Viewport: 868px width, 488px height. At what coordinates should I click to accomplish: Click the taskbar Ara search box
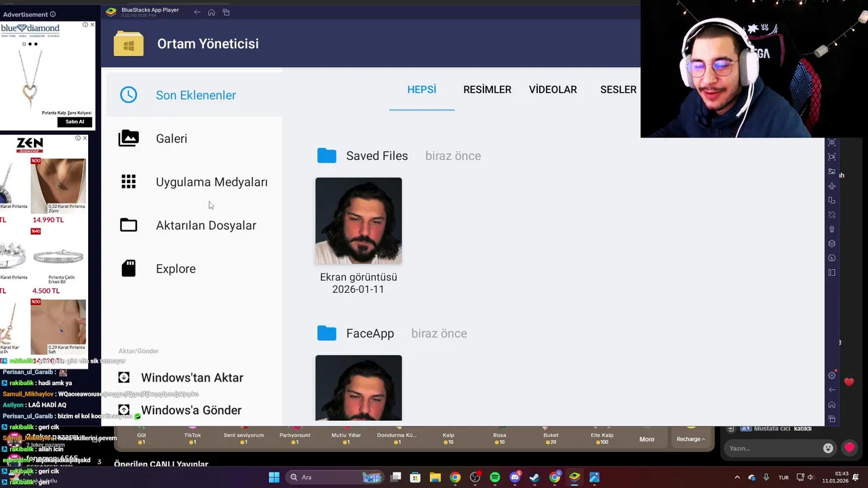(x=335, y=477)
